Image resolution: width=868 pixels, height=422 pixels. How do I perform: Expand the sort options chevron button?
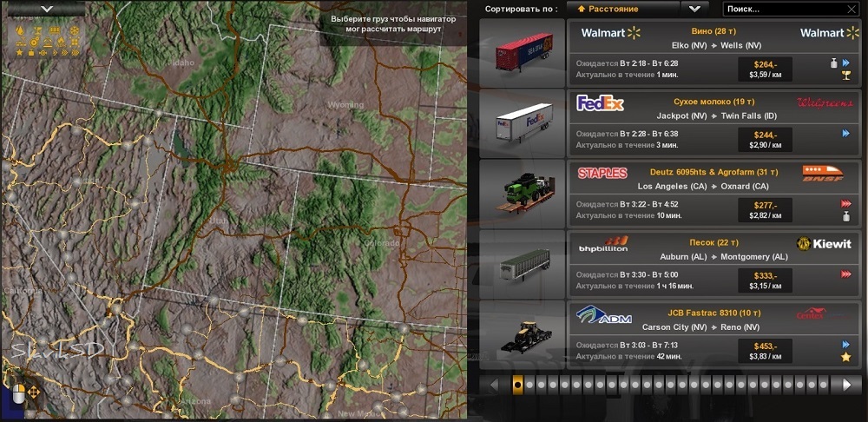click(694, 9)
